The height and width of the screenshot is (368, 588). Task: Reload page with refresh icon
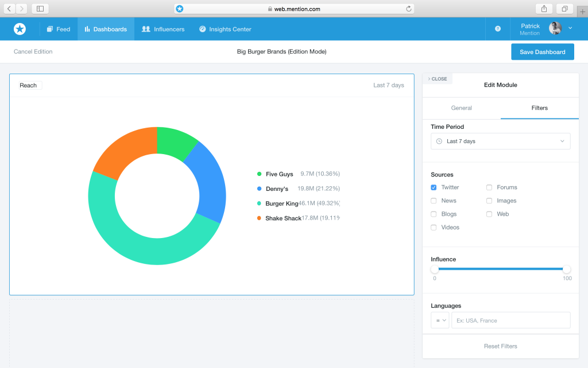pyautogui.click(x=409, y=9)
